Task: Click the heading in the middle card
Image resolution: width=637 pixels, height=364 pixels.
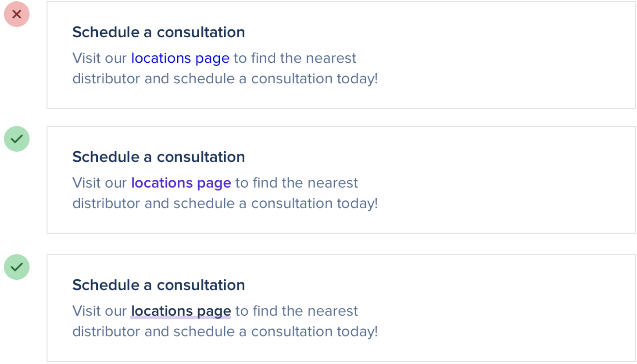Action: pyautogui.click(x=158, y=157)
